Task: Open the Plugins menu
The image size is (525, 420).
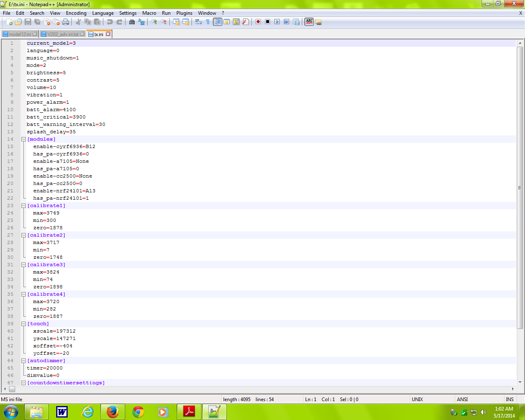Action: tap(184, 13)
